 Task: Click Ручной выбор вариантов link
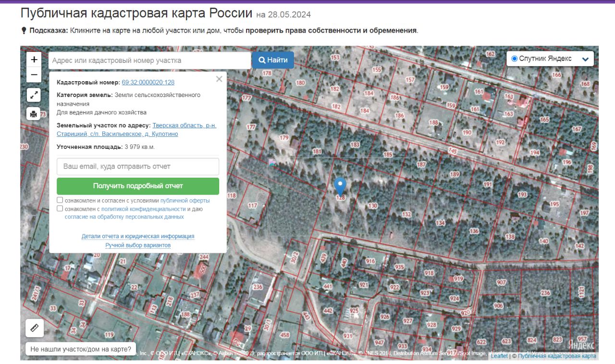pos(138,245)
